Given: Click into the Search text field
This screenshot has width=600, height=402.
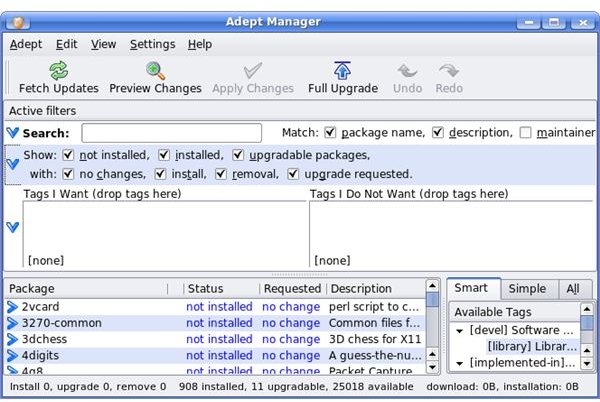Looking at the screenshot, I should 171,133.
